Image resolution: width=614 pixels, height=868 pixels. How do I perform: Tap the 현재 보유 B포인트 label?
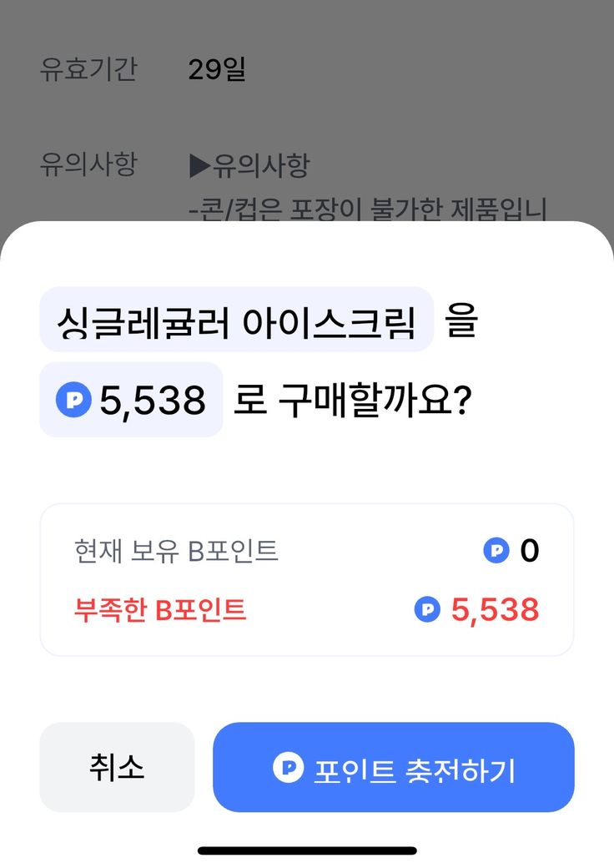coord(175,551)
